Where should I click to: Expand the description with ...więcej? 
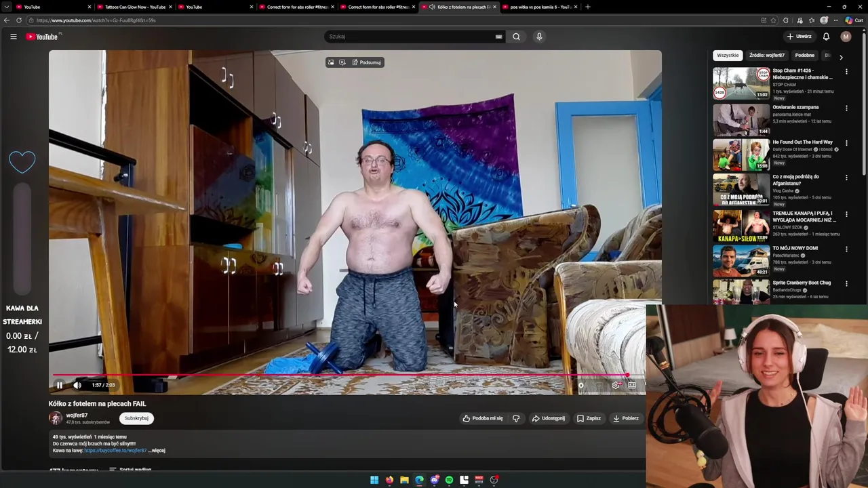157,451
